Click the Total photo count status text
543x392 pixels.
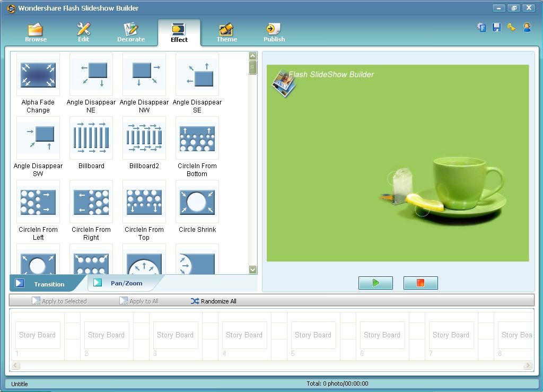pyautogui.click(x=337, y=384)
